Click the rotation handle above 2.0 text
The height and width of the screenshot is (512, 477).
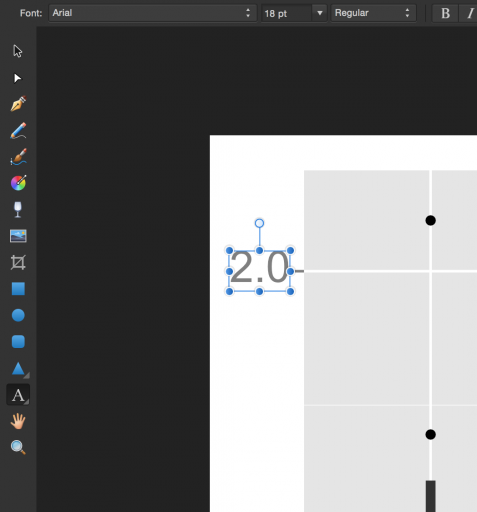[x=259, y=223]
